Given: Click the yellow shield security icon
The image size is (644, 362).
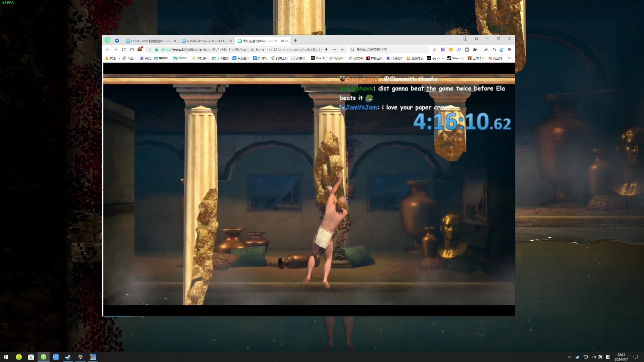Looking at the screenshot, I should pyautogui.click(x=451, y=50).
